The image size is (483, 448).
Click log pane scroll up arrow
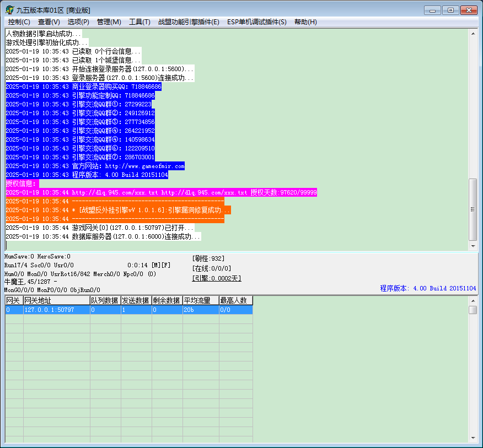click(x=473, y=34)
